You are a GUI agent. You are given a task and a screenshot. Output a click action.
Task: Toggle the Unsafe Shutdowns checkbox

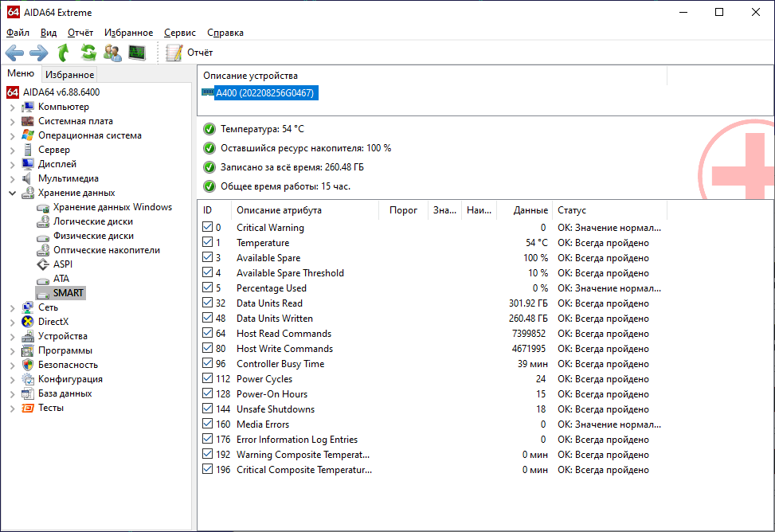click(208, 409)
